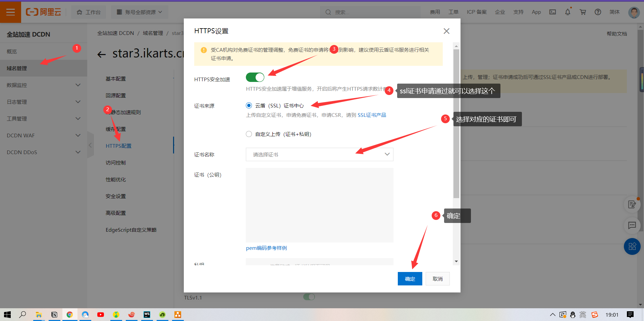Image resolution: width=644 pixels, height=321 pixels.
Task: Open the 简体 language selector
Action: point(614,12)
